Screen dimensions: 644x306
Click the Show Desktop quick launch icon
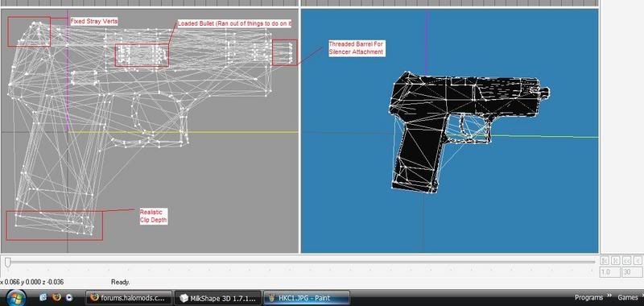[x=43, y=297]
